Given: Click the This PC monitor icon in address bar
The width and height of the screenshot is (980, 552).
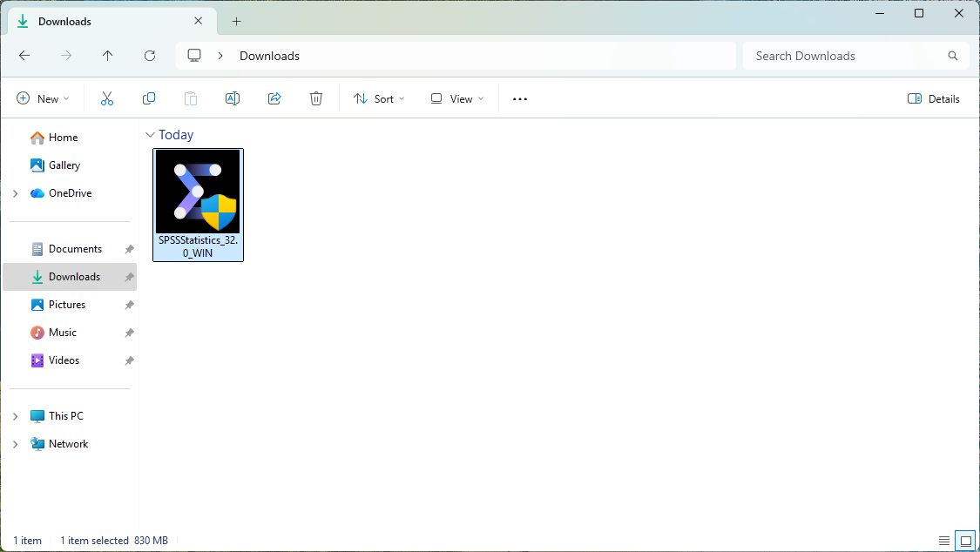Looking at the screenshot, I should pos(194,56).
